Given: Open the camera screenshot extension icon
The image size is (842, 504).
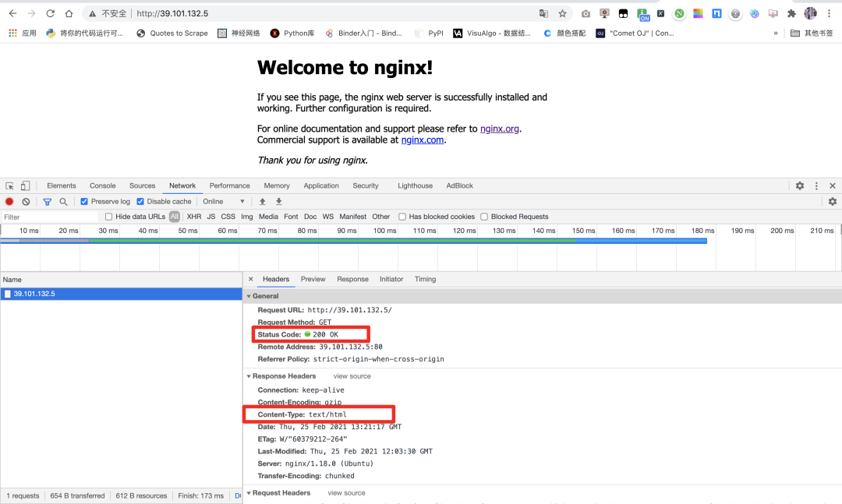Looking at the screenshot, I should (586, 13).
